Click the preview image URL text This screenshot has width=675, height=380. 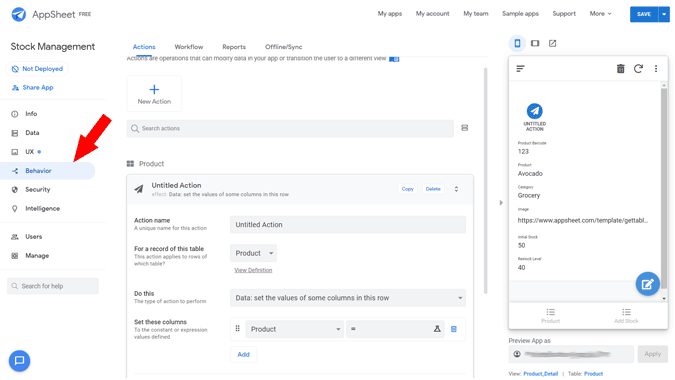(x=582, y=220)
